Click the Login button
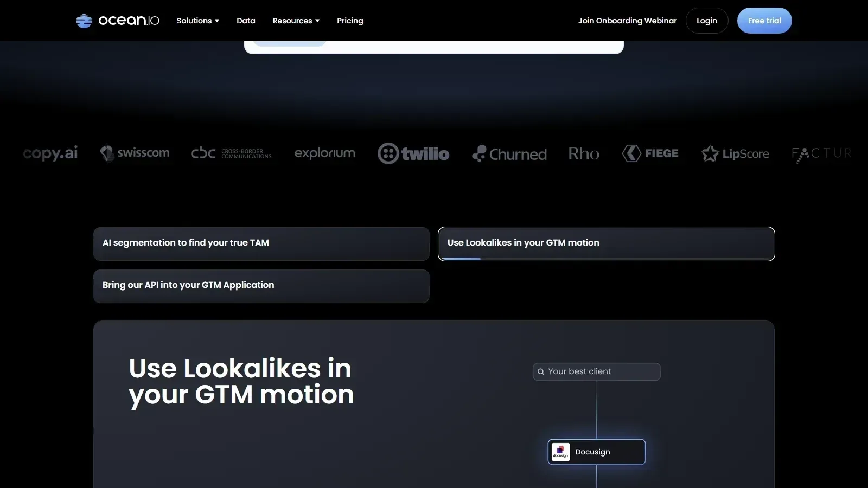868x488 pixels. [707, 21]
